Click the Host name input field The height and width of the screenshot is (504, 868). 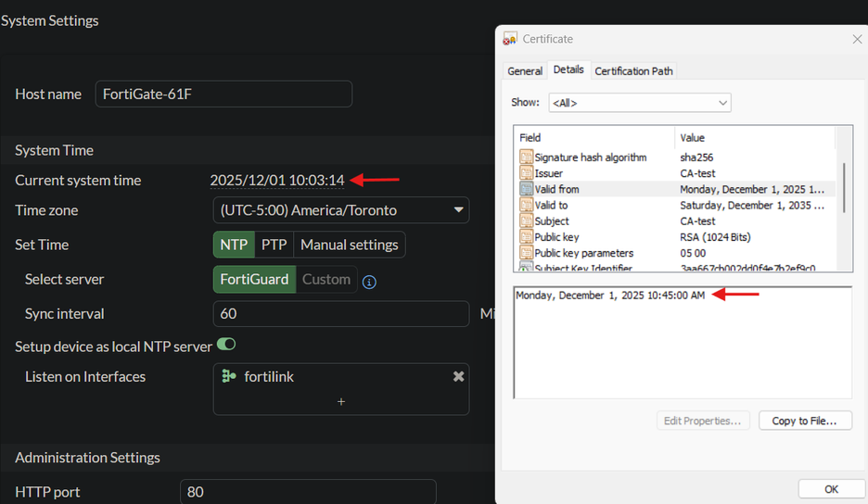[x=223, y=94]
